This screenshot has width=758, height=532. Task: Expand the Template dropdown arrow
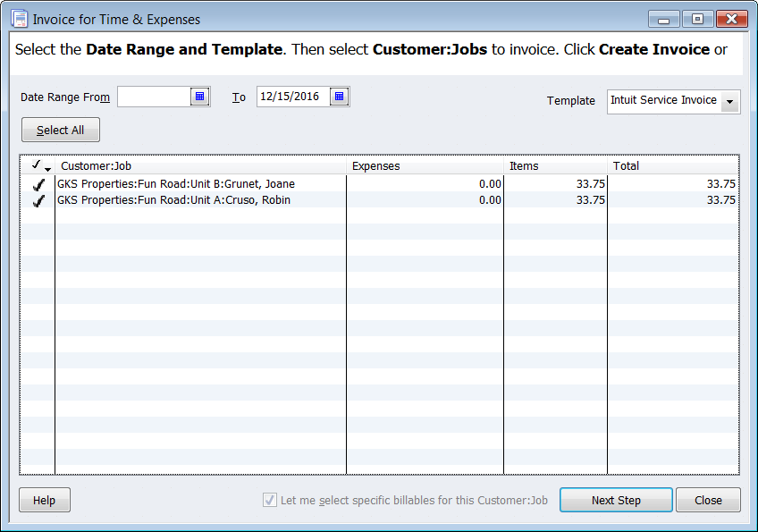coord(730,101)
